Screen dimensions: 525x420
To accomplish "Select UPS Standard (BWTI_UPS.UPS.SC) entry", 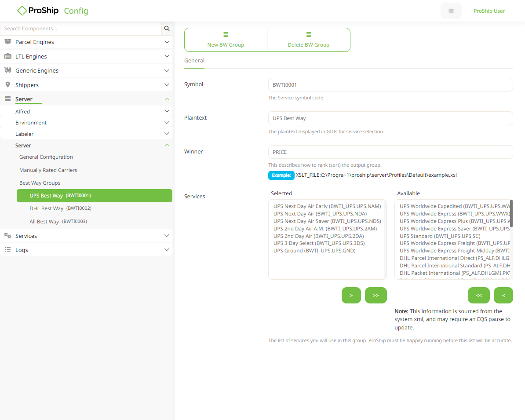I will click(x=440, y=236).
